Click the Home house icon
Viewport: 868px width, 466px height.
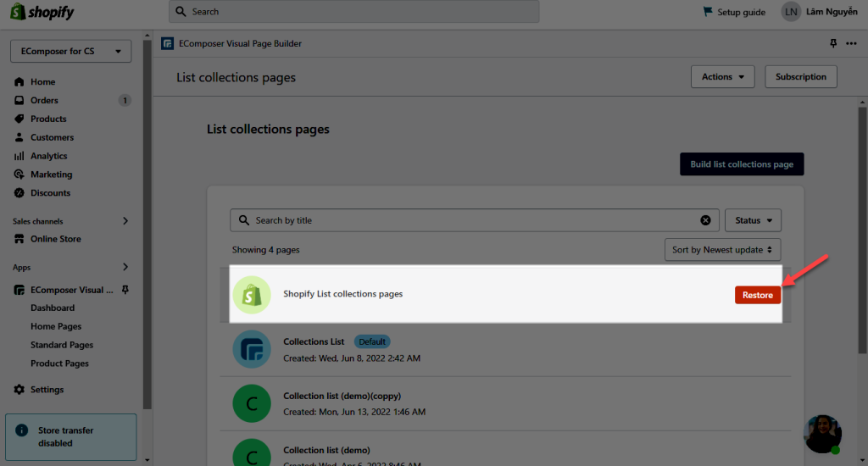tap(19, 82)
